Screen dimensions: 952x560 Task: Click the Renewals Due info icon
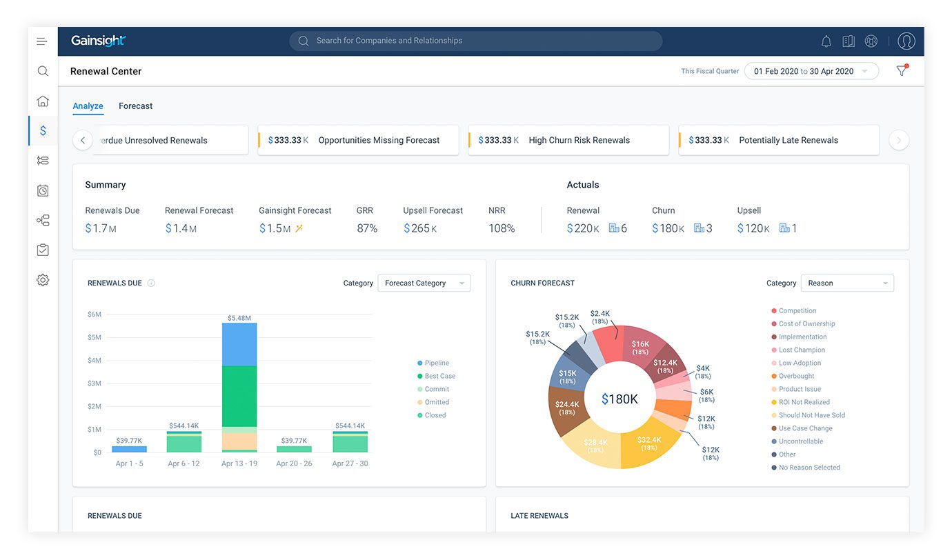pos(151,283)
